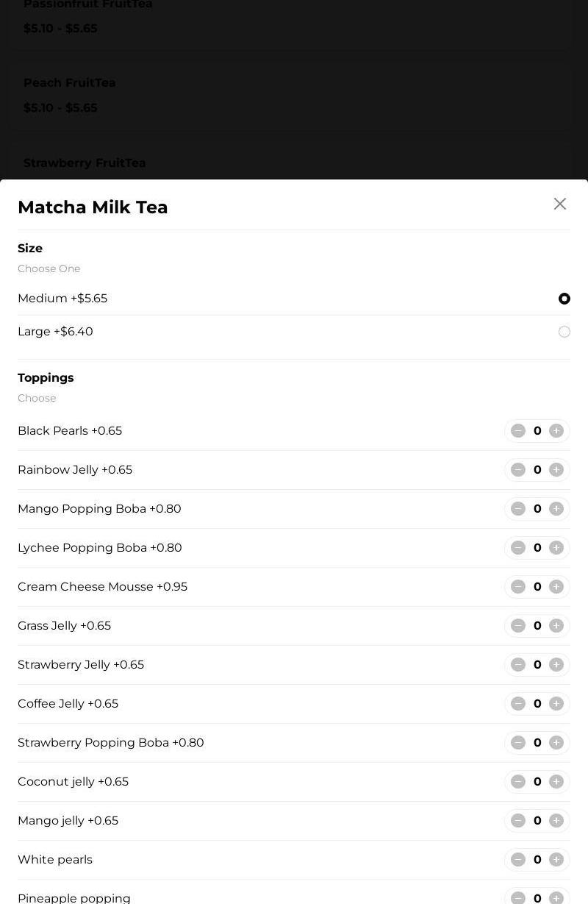588x904 pixels.
Task: Increase Coconut jelly quantity
Action: 556,782
